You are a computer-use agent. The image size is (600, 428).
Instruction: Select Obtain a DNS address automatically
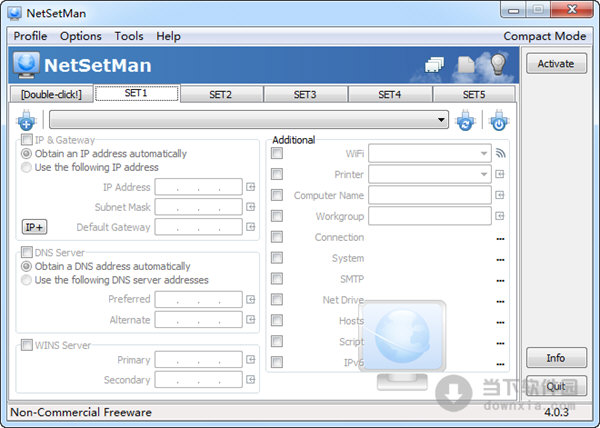click(106, 266)
